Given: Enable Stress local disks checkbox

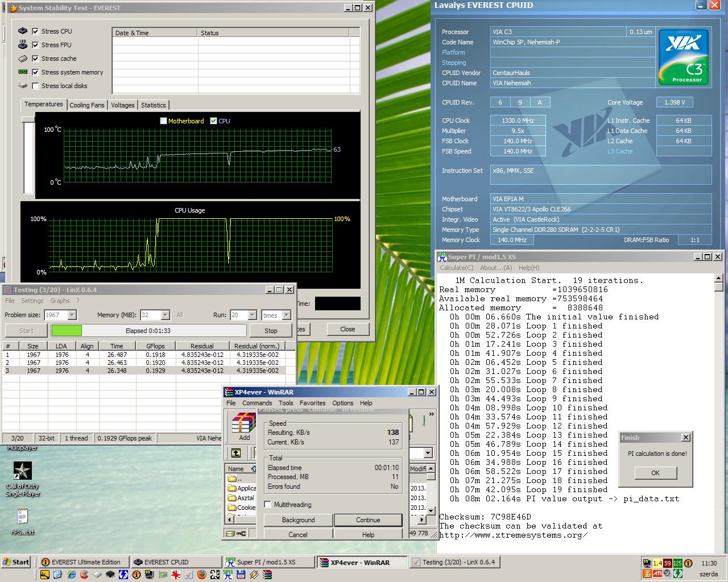Looking at the screenshot, I should click(36, 86).
